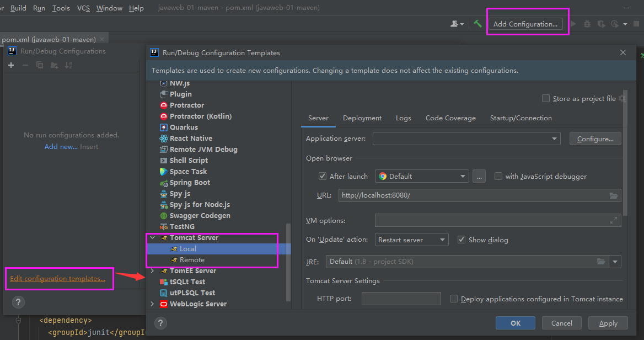This screenshot has width=644, height=340.
Task: Expand the WebLogic Server tree node
Action: click(x=152, y=304)
